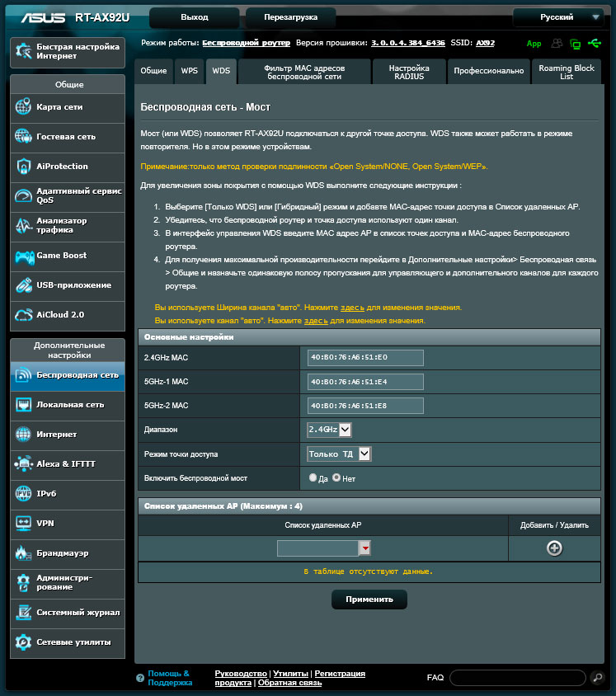Click the Системный журнал icon
The image size is (616, 696).
point(23,613)
